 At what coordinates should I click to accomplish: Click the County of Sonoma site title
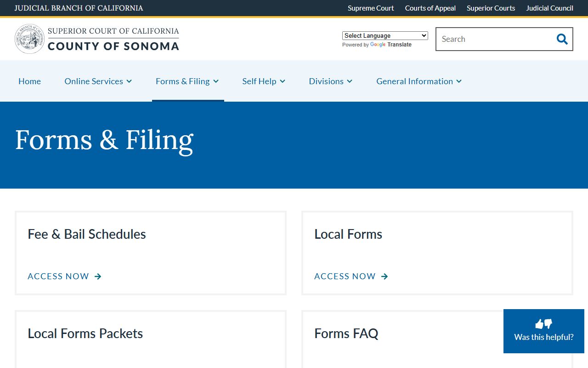113,46
